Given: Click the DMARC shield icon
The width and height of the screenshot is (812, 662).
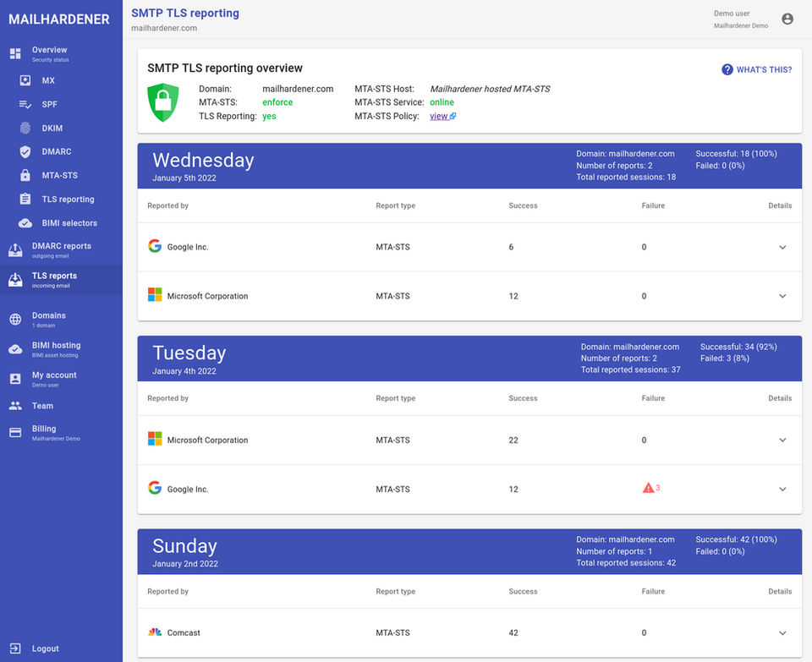Looking at the screenshot, I should point(25,151).
